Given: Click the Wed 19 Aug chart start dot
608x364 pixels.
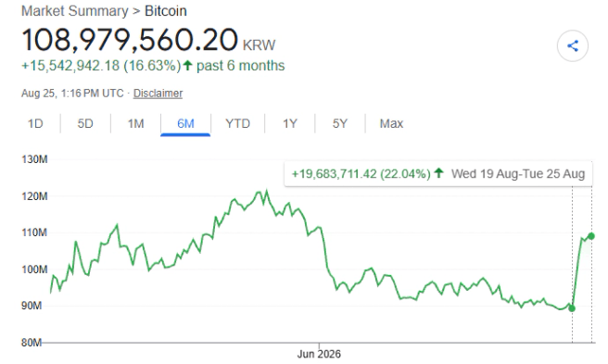Looking at the screenshot, I should (x=572, y=308).
